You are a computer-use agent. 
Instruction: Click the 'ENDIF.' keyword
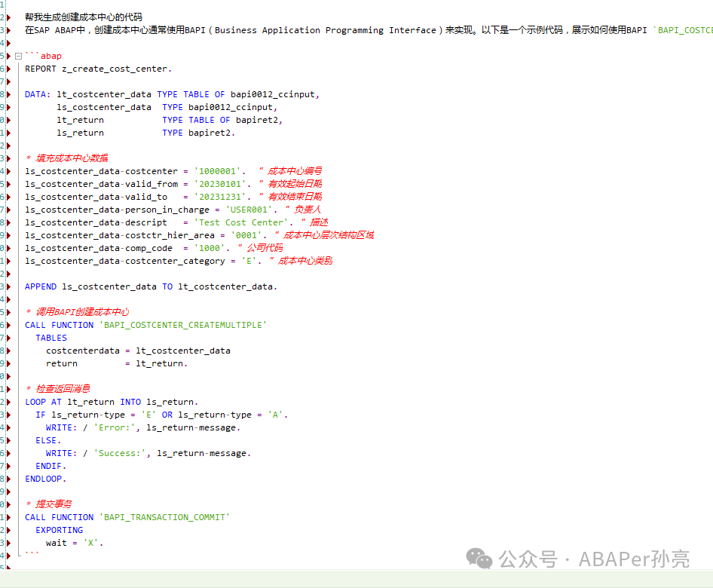point(51,466)
